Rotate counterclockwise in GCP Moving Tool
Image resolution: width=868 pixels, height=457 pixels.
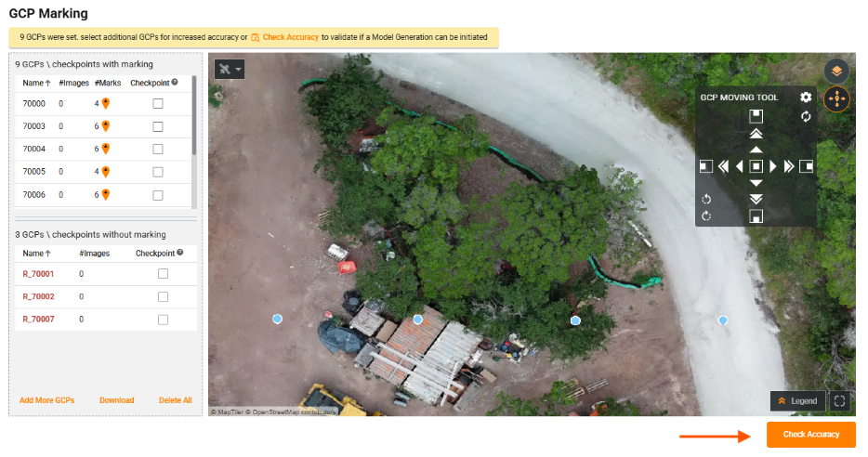click(x=706, y=199)
